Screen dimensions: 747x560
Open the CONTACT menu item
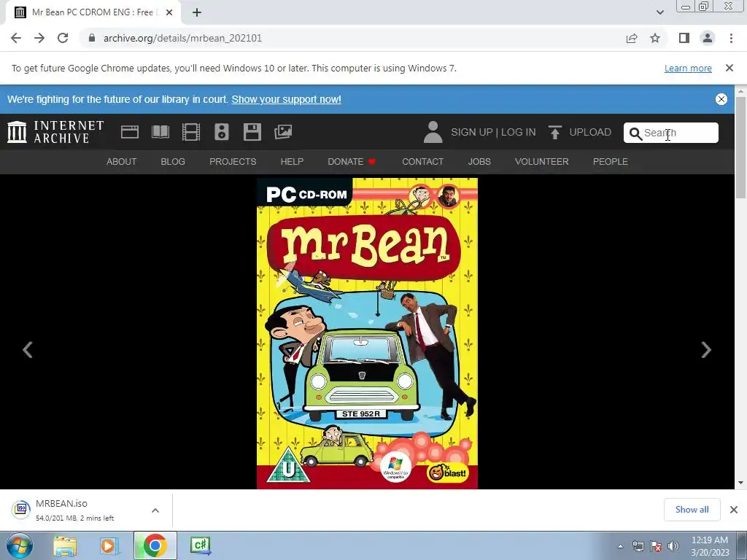(422, 161)
